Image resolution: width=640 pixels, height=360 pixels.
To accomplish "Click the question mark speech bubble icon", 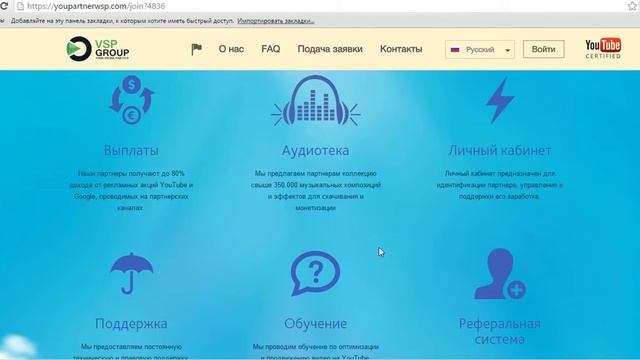I will [x=316, y=273].
